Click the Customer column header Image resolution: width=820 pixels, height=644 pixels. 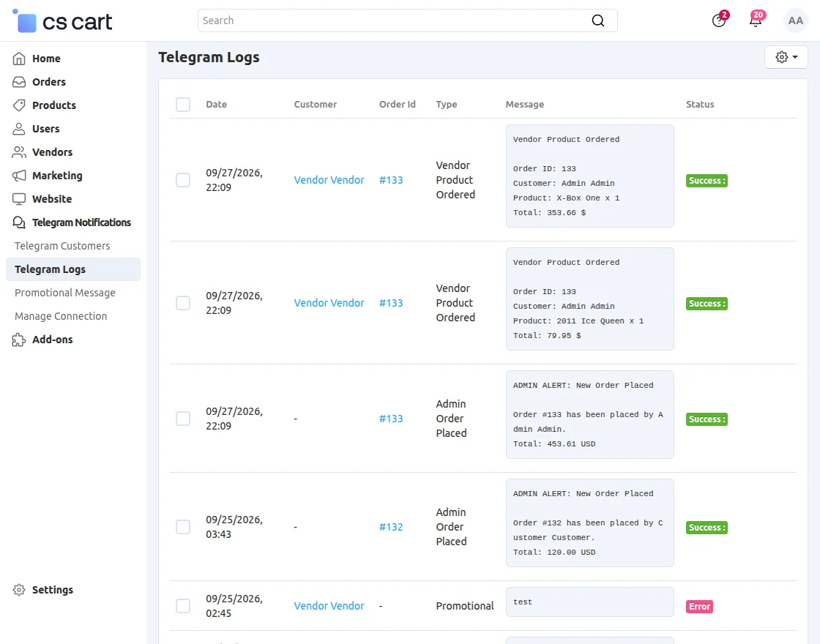pyautogui.click(x=316, y=105)
